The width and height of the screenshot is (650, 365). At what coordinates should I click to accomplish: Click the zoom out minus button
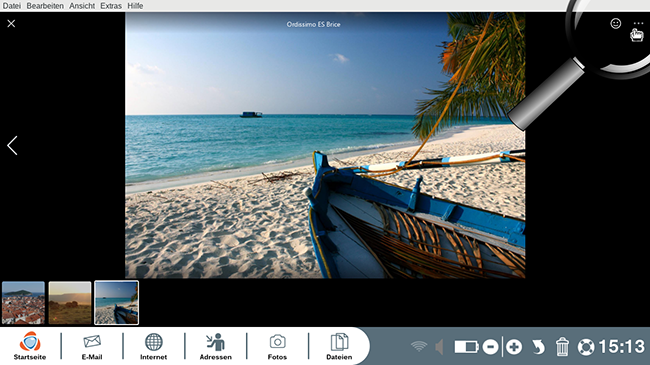click(x=490, y=347)
